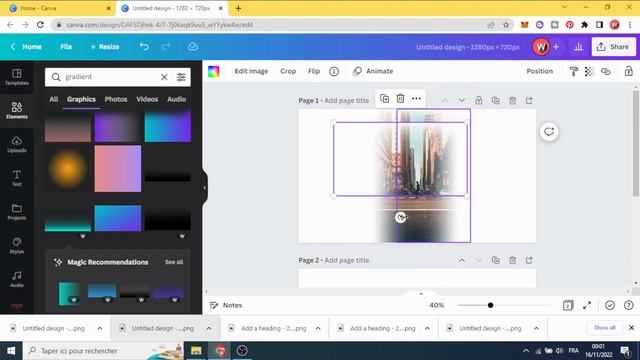Move Page 1 down with chevron

click(462, 100)
